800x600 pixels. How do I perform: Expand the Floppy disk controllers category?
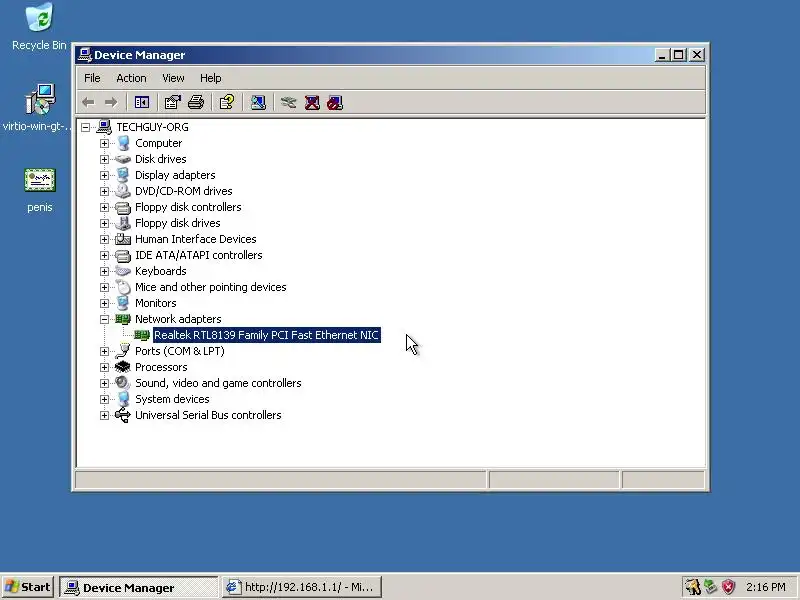click(x=105, y=207)
